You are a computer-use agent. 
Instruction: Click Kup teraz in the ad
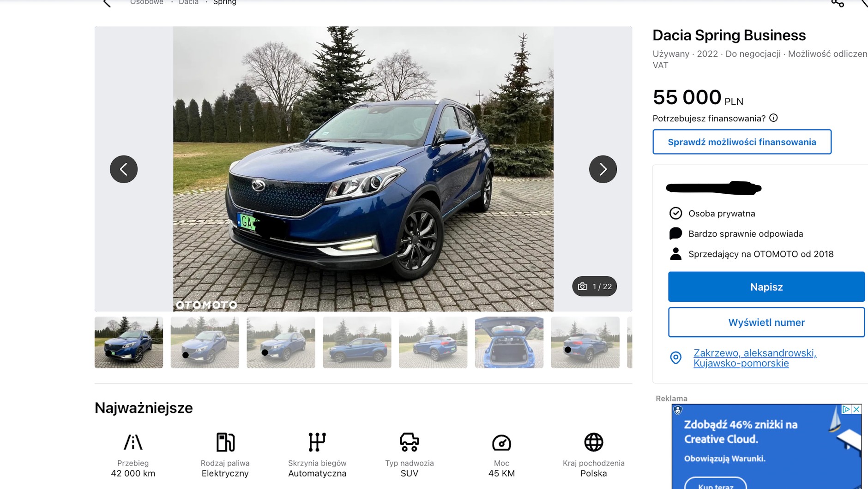[x=716, y=484]
